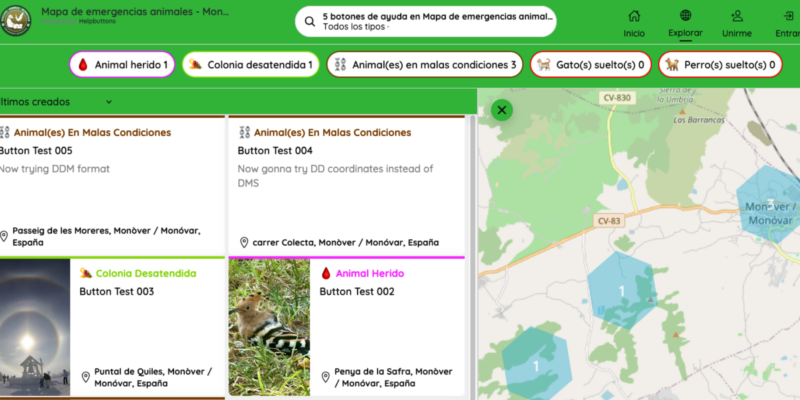
Task: Open the Entrar menu label
Action: coord(787,34)
